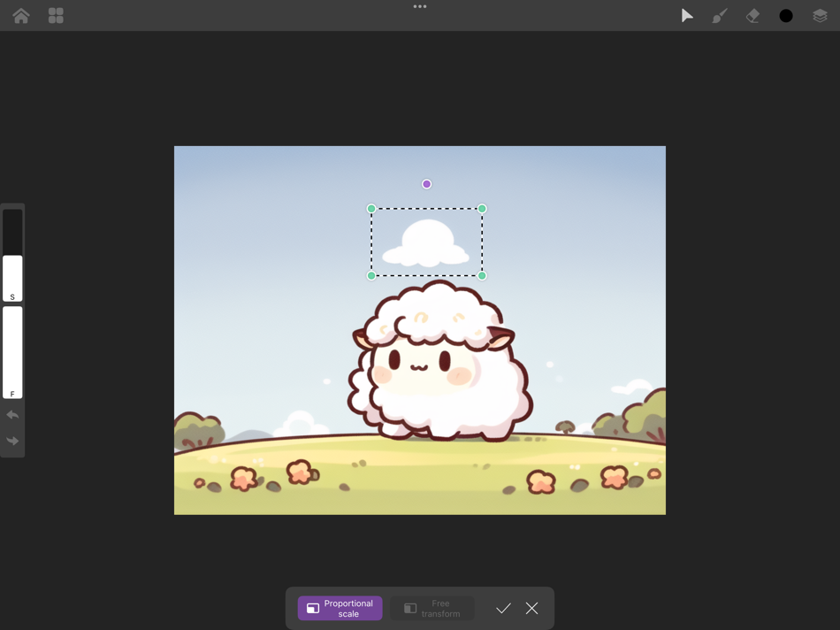Adjust the S brush size slider
Screen dimensions: 840x630
click(x=12, y=265)
